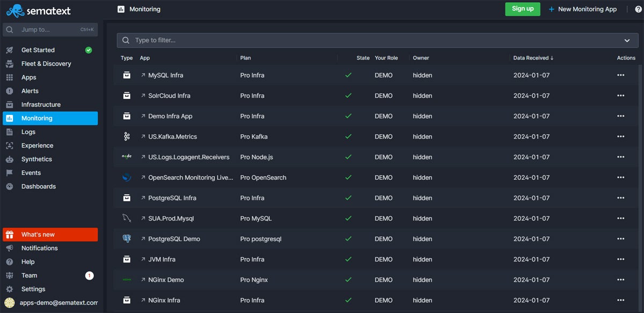This screenshot has width=644, height=313.
Task: Click the Infrastructure icon in the sidebar
Action: pyautogui.click(x=10, y=104)
